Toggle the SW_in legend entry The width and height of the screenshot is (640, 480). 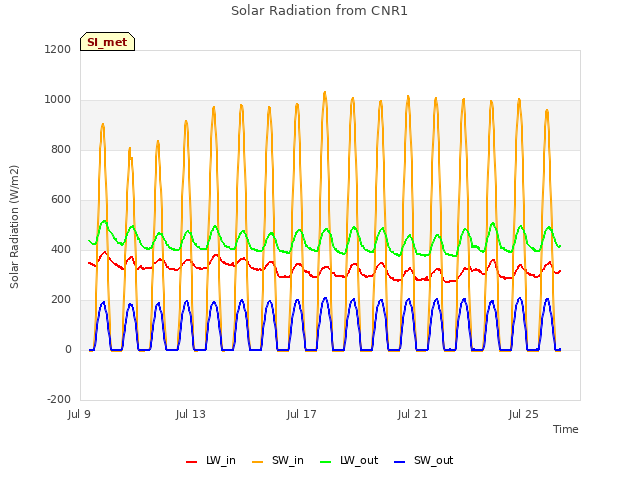pos(278,460)
